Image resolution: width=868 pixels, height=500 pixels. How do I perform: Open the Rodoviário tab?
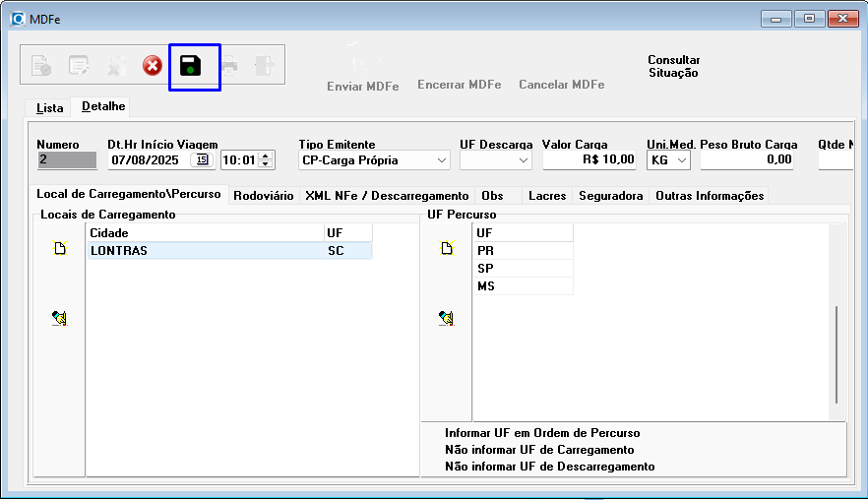coord(263,196)
